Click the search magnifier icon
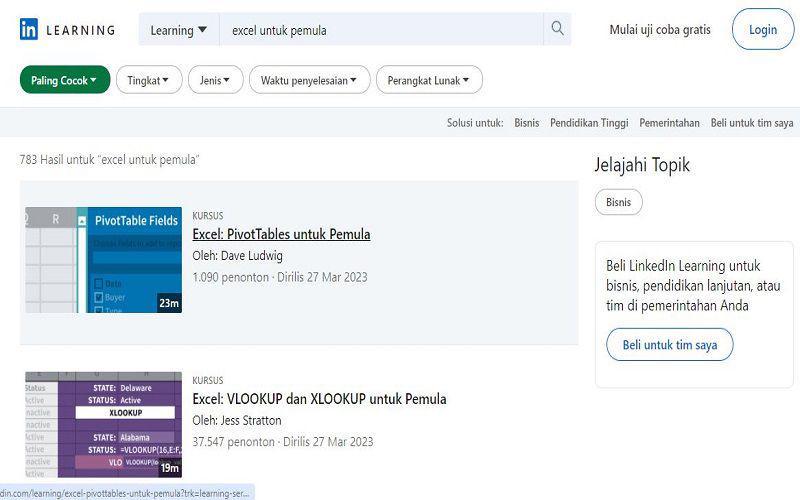This screenshot has width=800, height=500. [558, 29]
